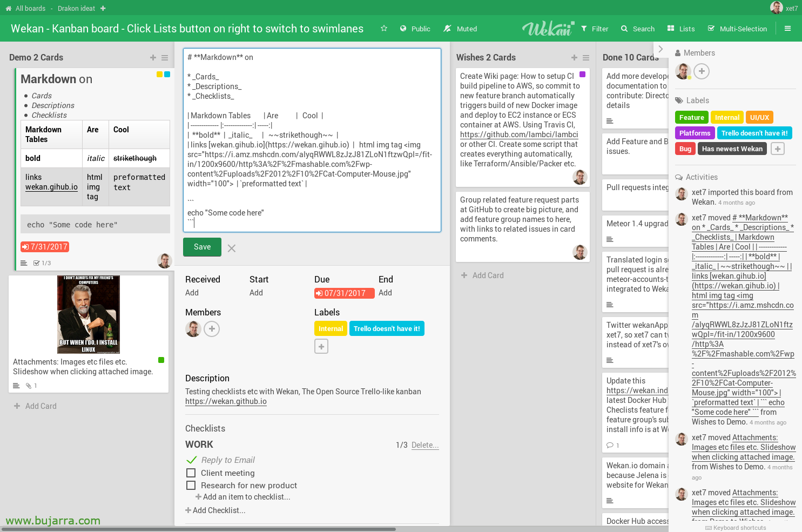Select Has newest Wekan label
Image resolution: width=802 pixels, height=532 pixels.
point(732,149)
